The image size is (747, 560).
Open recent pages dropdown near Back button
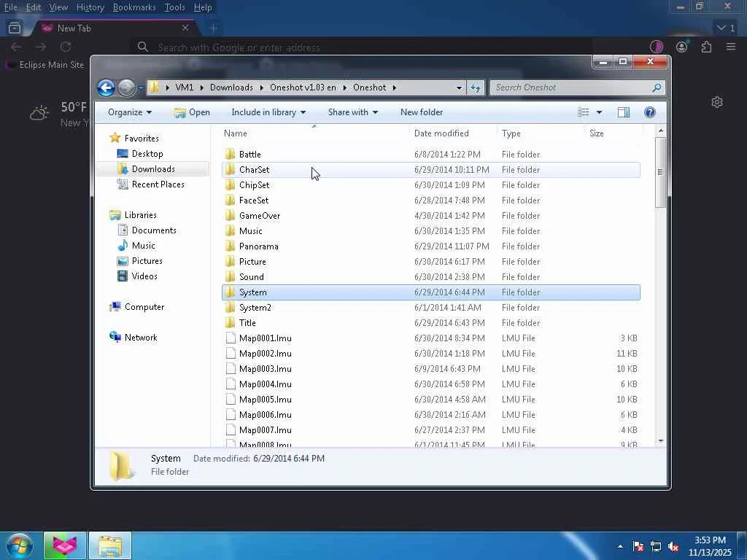coord(141,87)
